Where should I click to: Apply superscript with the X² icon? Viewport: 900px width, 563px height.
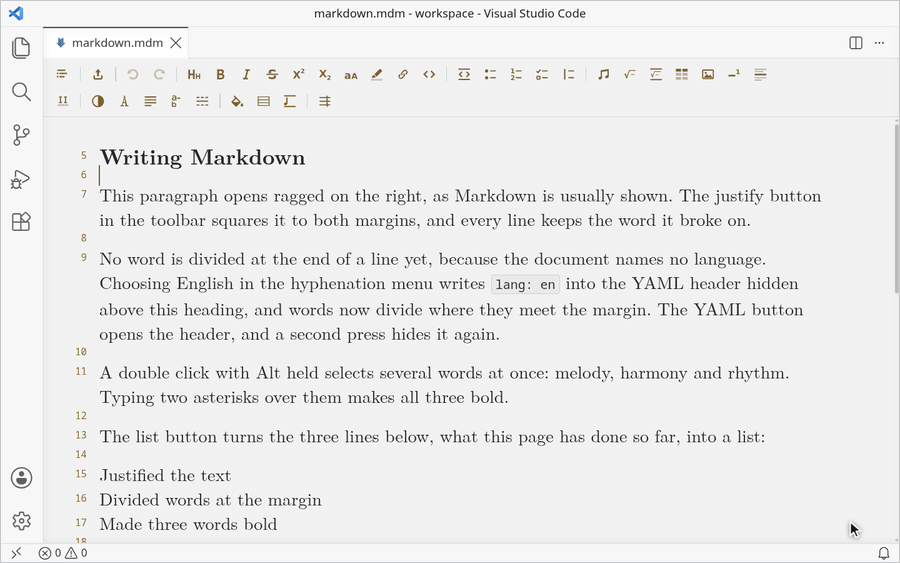(298, 74)
